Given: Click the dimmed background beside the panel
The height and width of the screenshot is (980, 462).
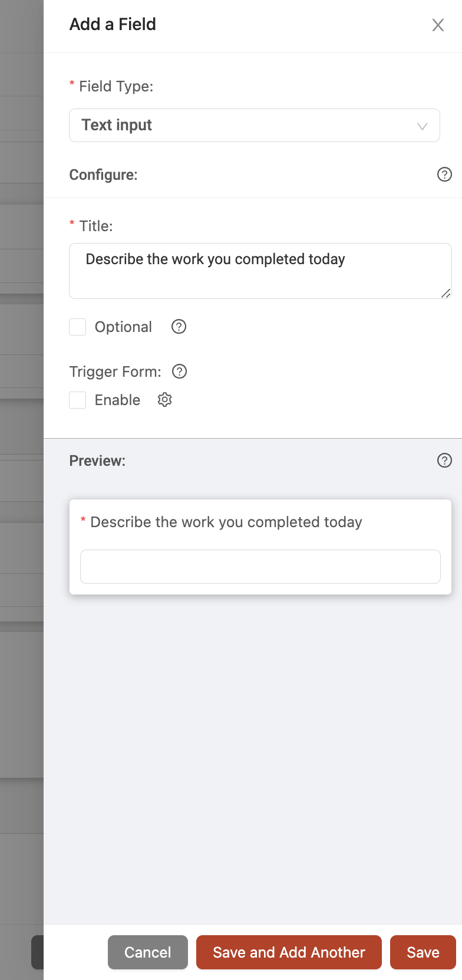Looking at the screenshot, I should 22,472.
